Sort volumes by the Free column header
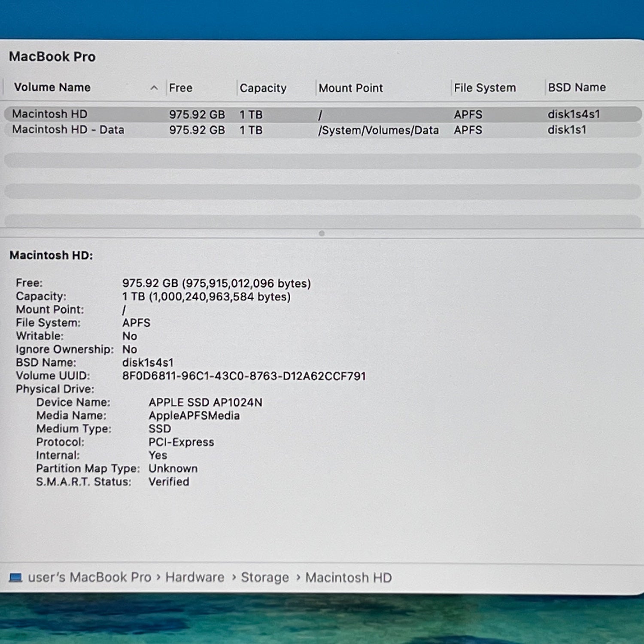This screenshot has height=644, width=644. tap(181, 88)
